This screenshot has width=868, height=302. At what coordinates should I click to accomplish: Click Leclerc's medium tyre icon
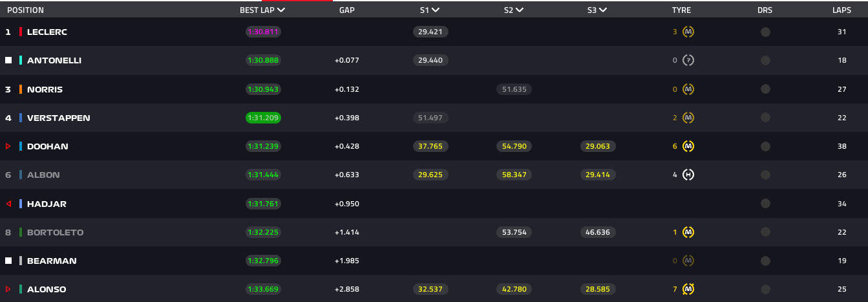pos(688,32)
